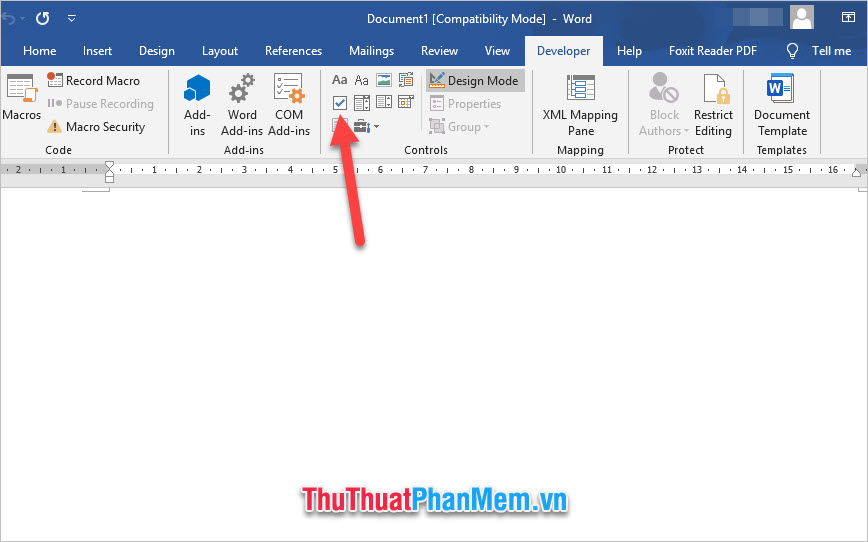
Task: Insert Check Box content control
Action: (x=339, y=102)
